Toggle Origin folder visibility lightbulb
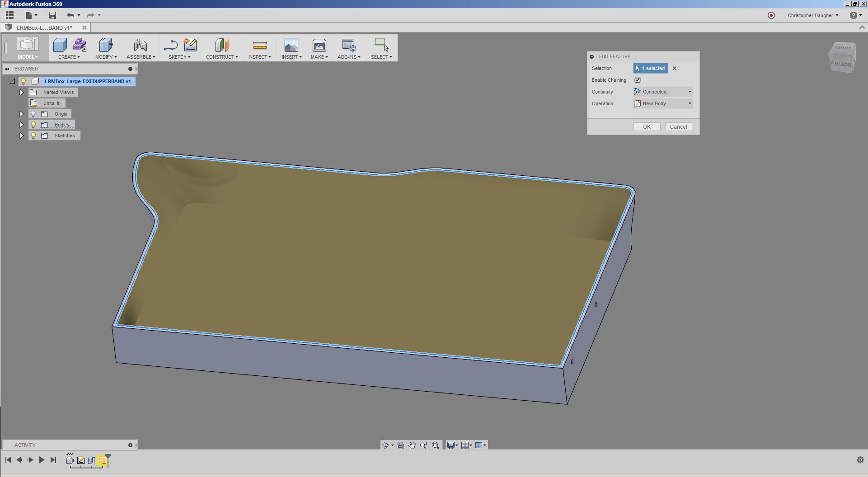The height and width of the screenshot is (477, 868). pyautogui.click(x=33, y=114)
